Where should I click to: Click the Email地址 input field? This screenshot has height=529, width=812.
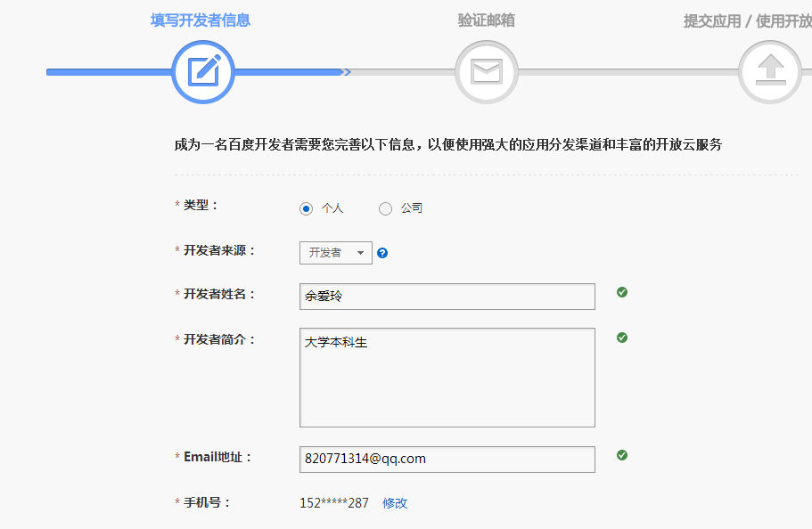coord(447,460)
